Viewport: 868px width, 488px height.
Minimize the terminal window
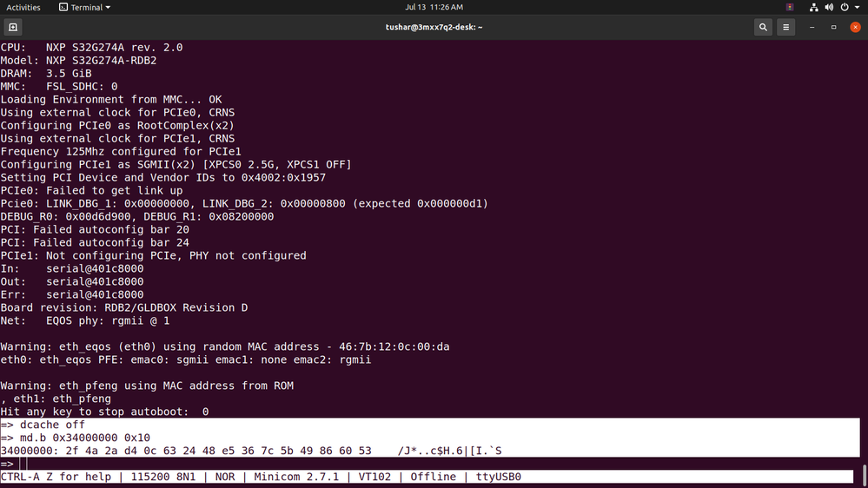coord(812,27)
